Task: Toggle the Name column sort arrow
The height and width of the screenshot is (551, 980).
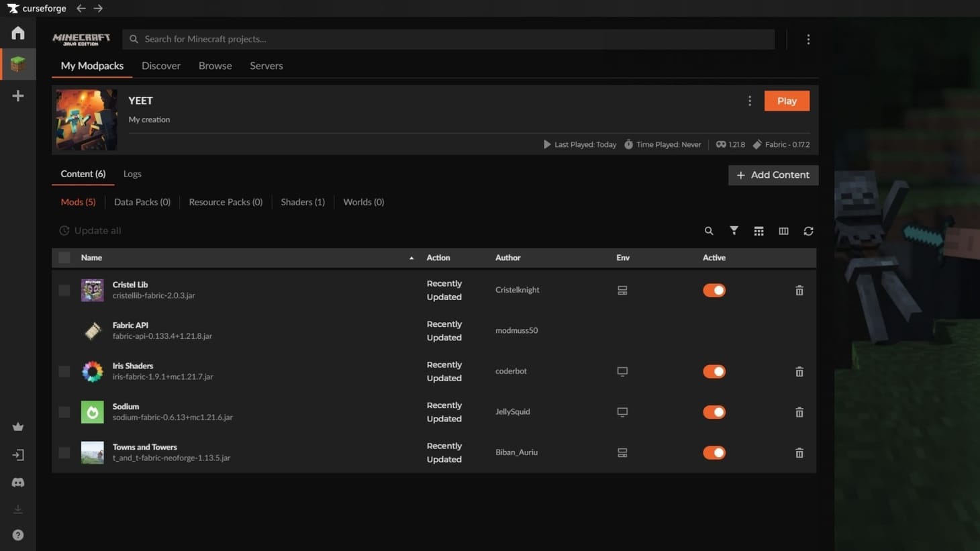Action: pyautogui.click(x=411, y=258)
